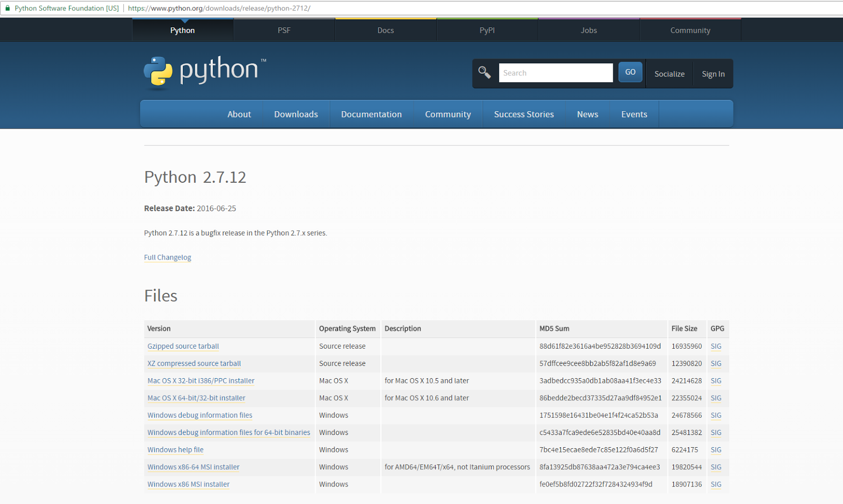Open the News menu
Screen dimensions: 843x504
587,114
